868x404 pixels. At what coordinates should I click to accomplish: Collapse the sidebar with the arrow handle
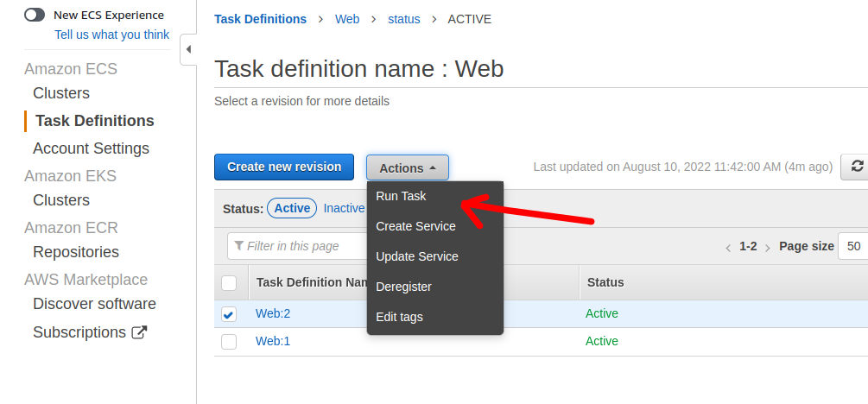[x=188, y=49]
